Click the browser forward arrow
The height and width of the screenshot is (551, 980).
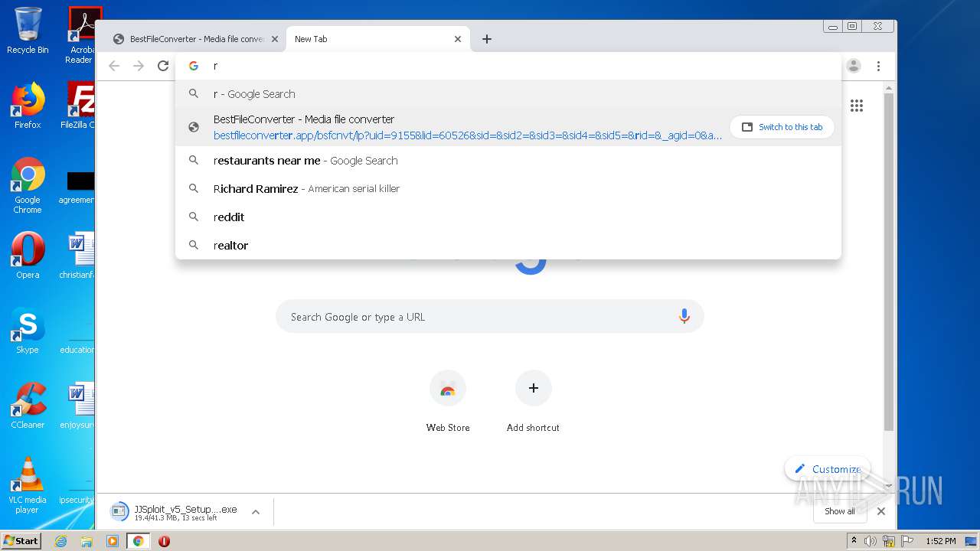pyautogui.click(x=139, y=66)
